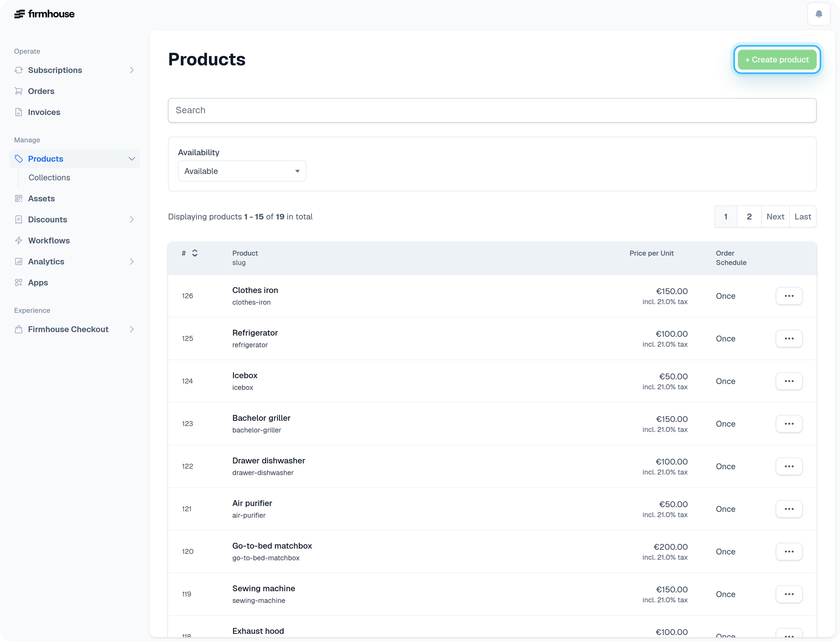The height and width of the screenshot is (642, 840).
Task: Click the Next pagination link
Action: [x=775, y=217]
